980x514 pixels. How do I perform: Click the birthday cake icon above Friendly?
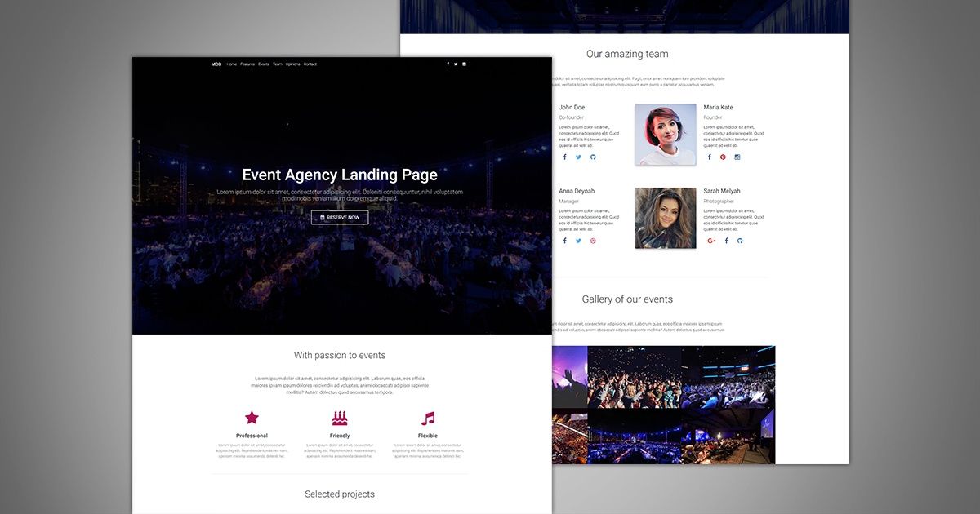[x=340, y=418]
